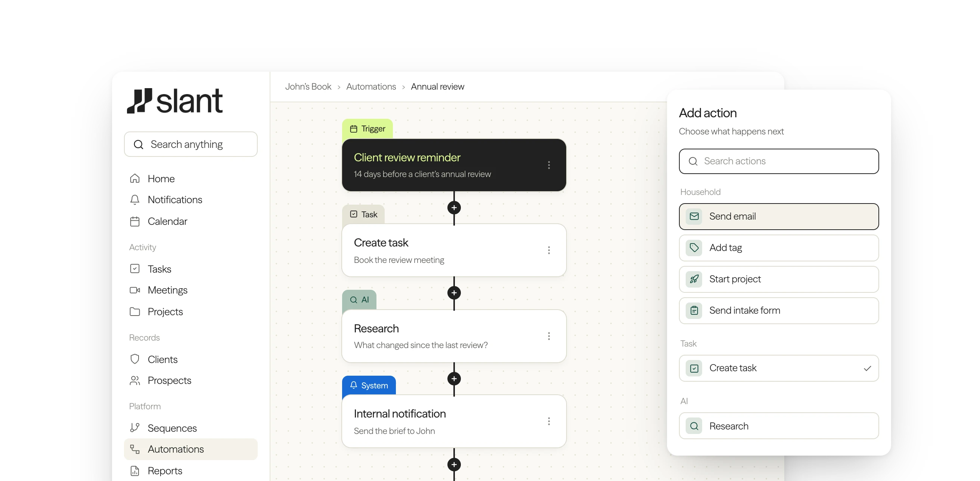Click the slant logo
Screen dimensions: 980x481
(x=175, y=101)
